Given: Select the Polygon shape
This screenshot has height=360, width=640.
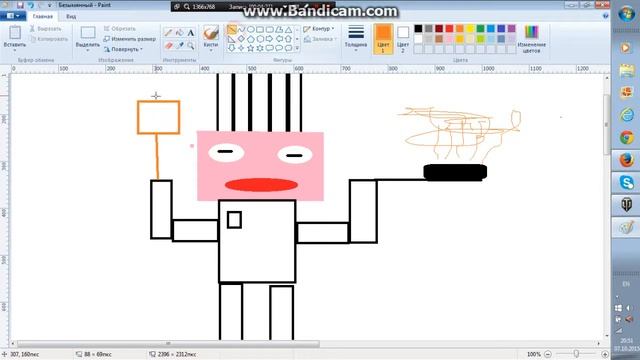Looking at the screenshot, I should click(x=279, y=29).
